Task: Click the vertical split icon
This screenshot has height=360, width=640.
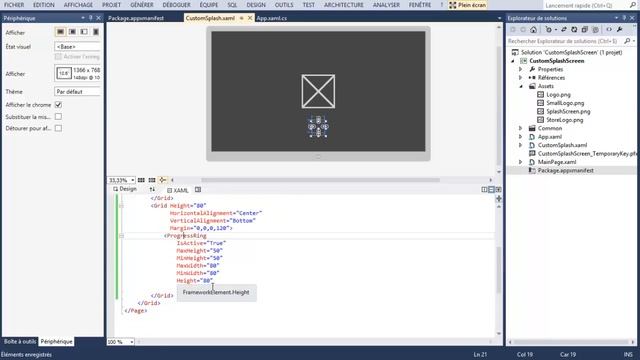Action: pos(484,189)
